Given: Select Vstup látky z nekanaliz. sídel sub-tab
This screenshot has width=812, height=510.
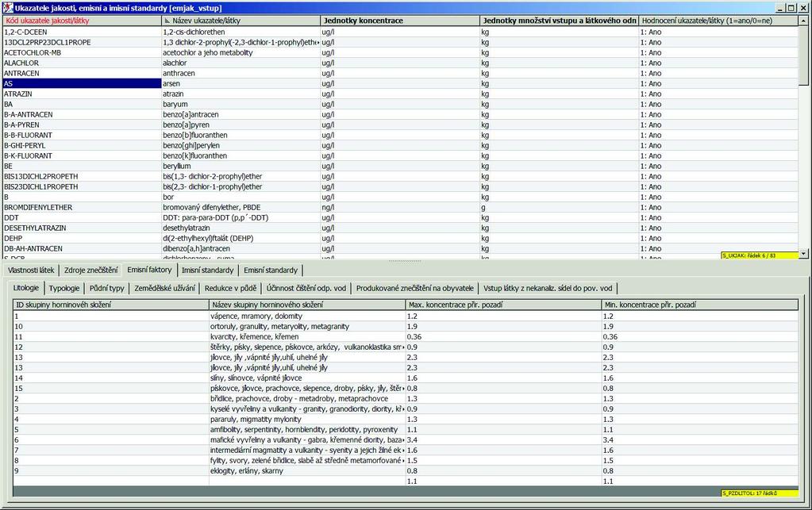Looking at the screenshot, I should 548,288.
